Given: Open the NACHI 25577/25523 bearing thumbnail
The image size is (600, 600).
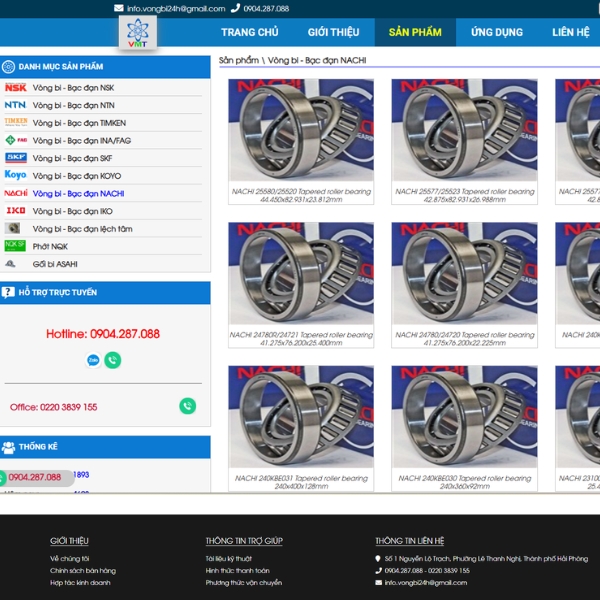Looking at the screenshot, I should click(x=464, y=130).
